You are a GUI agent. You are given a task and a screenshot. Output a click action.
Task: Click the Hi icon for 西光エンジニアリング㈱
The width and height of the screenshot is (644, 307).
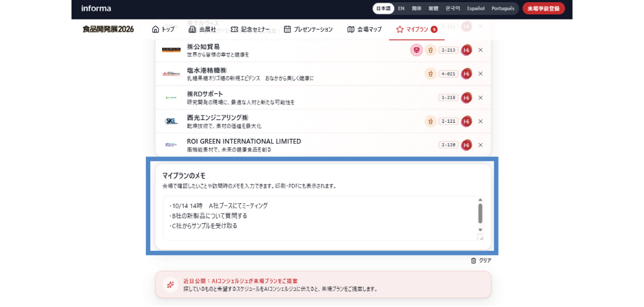[466, 122]
